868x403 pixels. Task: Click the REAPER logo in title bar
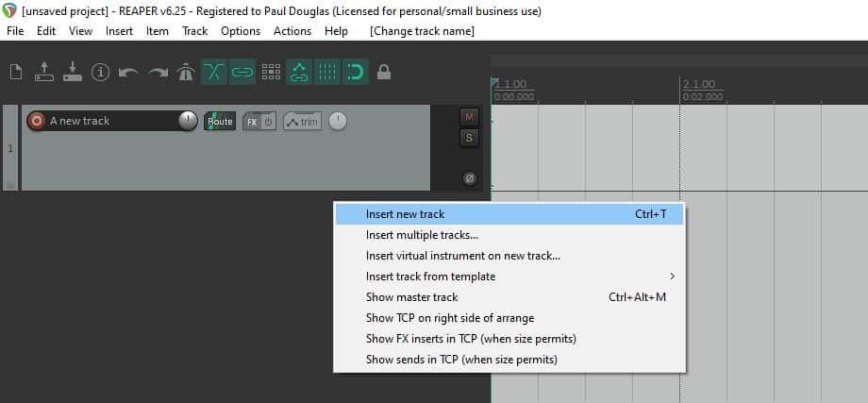[9, 10]
